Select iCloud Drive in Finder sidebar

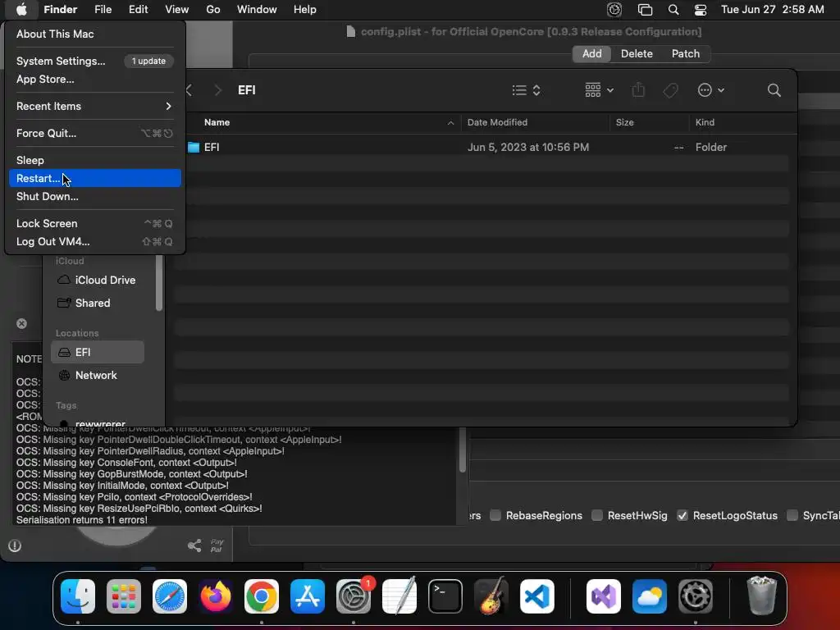click(98, 280)
